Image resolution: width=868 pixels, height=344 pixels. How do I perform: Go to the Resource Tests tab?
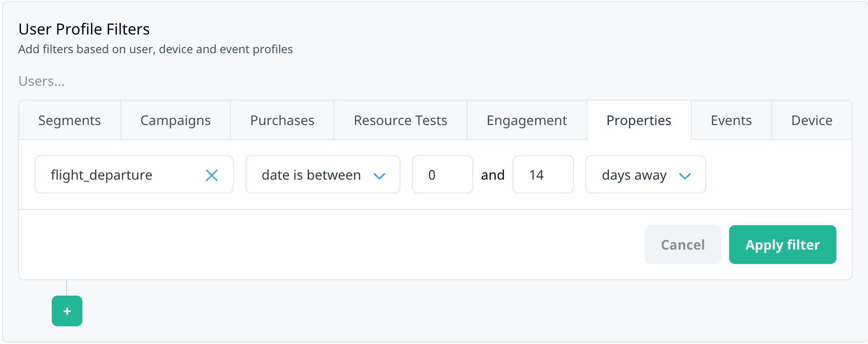click(x=400, y=120)
